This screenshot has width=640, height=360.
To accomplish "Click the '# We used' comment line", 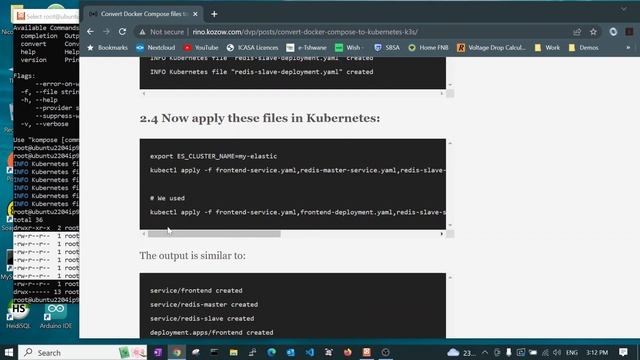I will pyautogui.click(x=167, y=198).
